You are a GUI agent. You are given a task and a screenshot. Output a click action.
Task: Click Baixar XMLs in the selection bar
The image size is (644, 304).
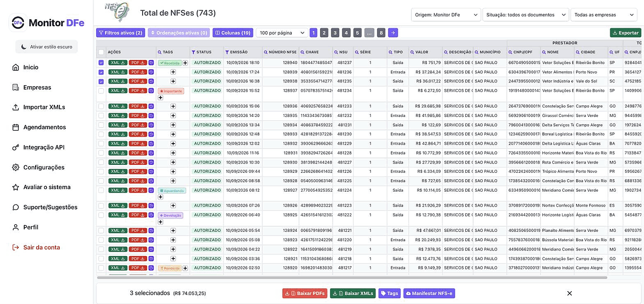(x=353, y=293)
